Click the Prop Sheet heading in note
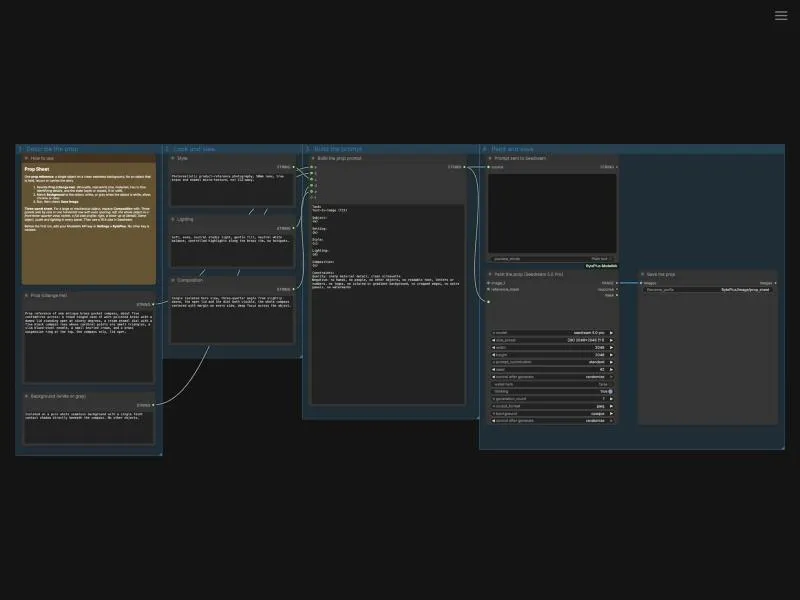The height and width of the screenshot is (600, 800). [37, 169]
